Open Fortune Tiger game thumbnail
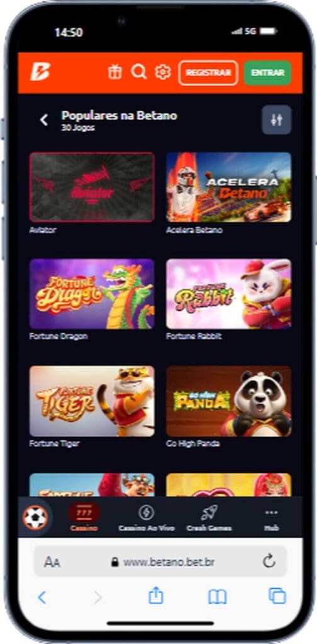317x644 pixels. pos(92,401)
